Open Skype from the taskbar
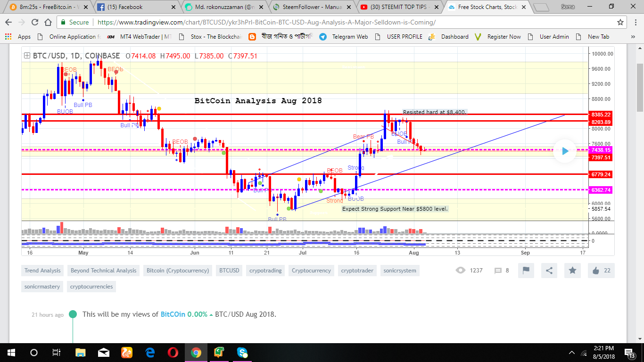 [x=242, y=353]
